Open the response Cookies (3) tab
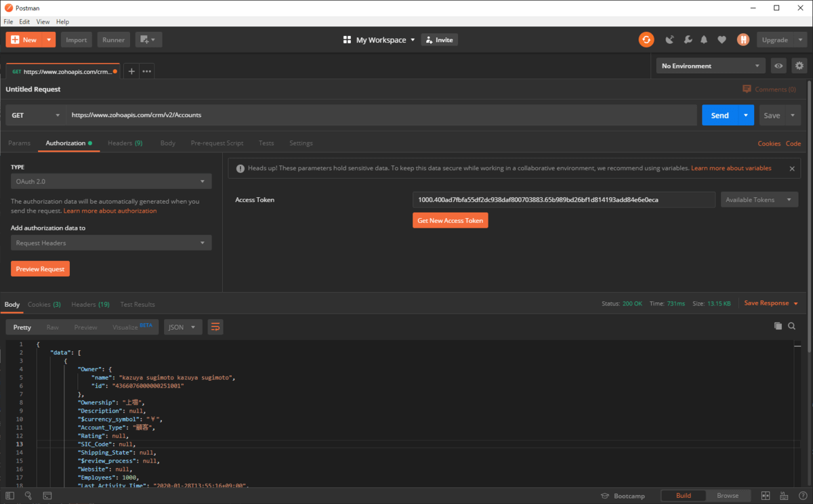813x504 pixels. 44,304
